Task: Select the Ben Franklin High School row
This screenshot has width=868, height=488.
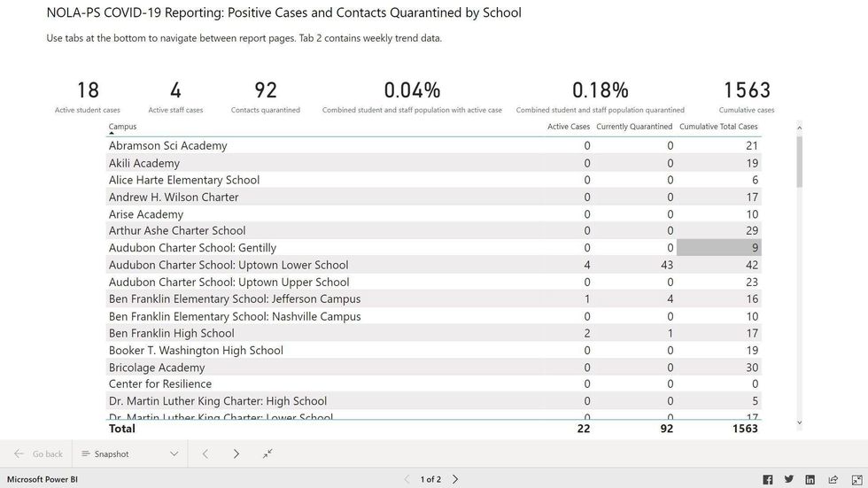Action: (172, 333)
